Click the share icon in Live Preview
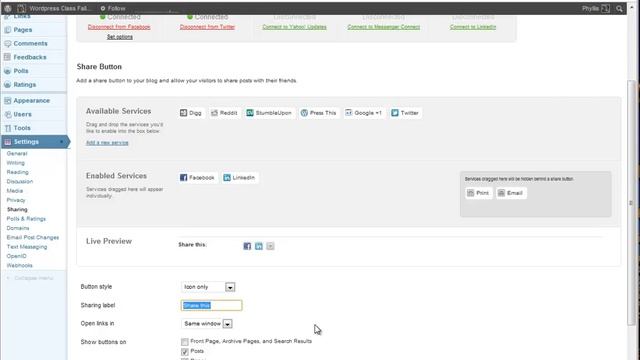The height and width of the screenshot is (360, 640). pos(270,246)
